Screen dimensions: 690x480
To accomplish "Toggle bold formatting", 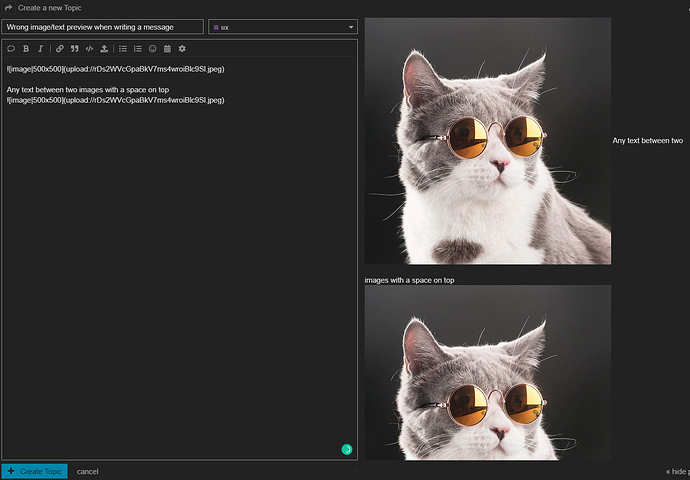I will point(26,49).
